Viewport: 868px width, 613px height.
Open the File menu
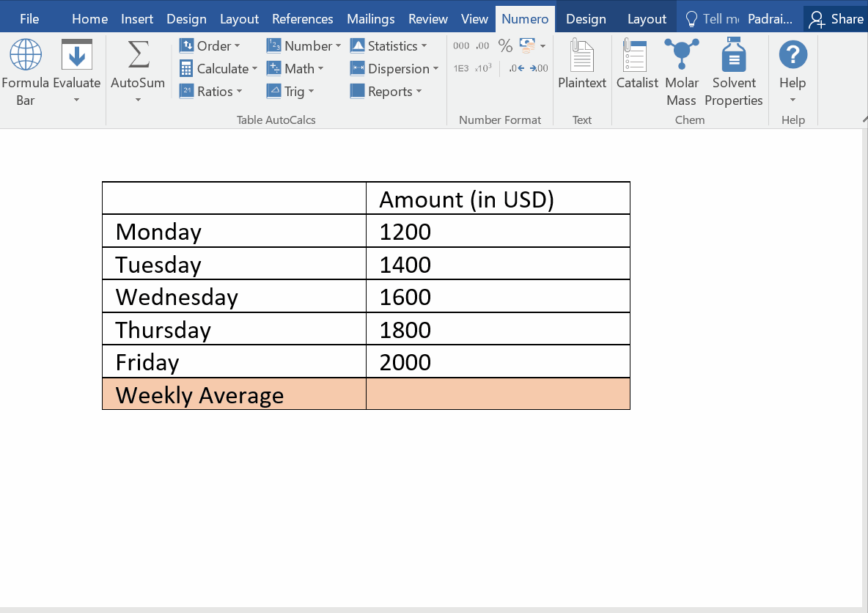coord(29,19)
